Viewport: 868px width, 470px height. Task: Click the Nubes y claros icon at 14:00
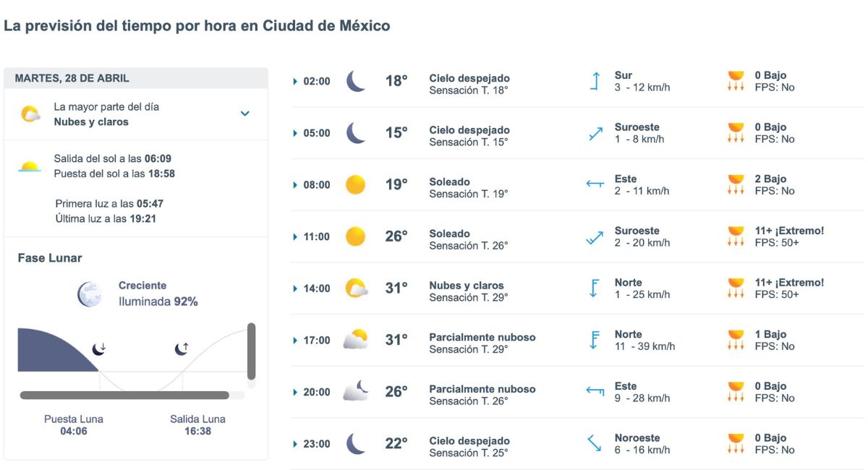tap(355, 288)
